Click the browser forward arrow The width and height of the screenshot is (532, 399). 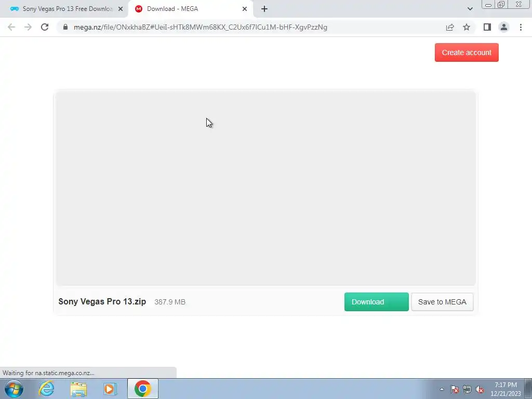(x=28, y=27)
